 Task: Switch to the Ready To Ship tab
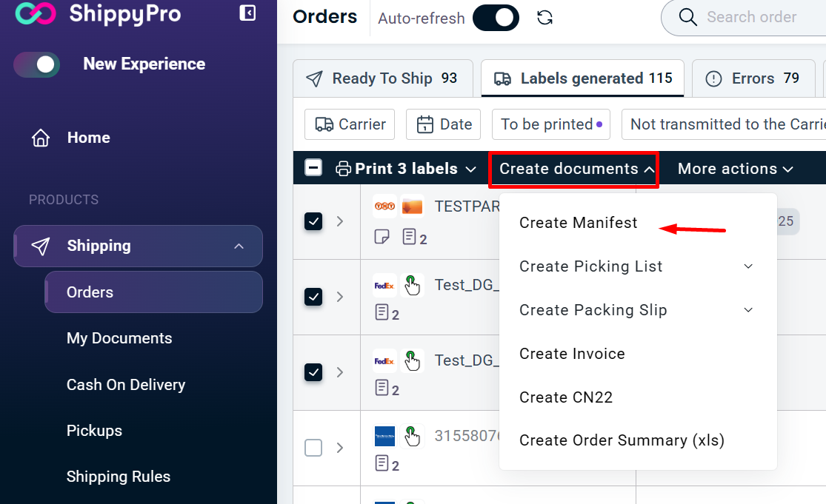(383, 78)
